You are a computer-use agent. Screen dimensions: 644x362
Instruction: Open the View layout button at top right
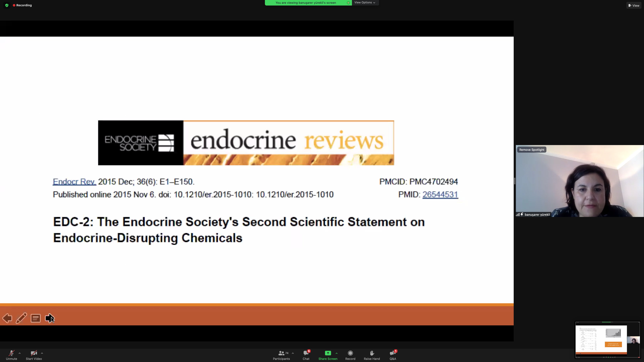(x=634, y=6)
